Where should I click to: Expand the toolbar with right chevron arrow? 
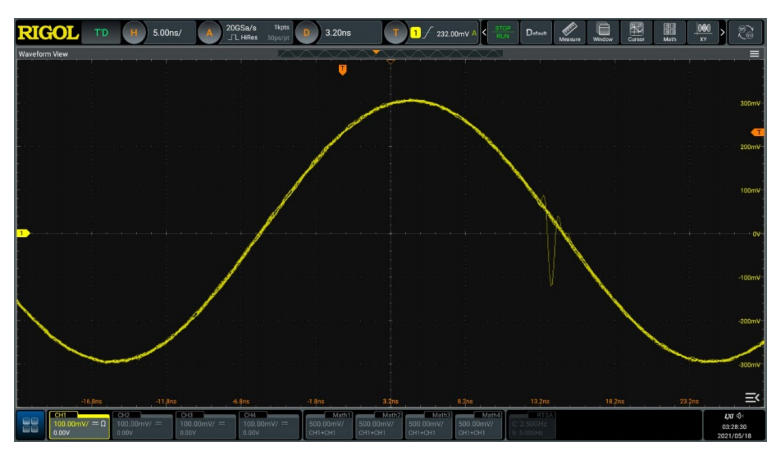pos(722,32)
